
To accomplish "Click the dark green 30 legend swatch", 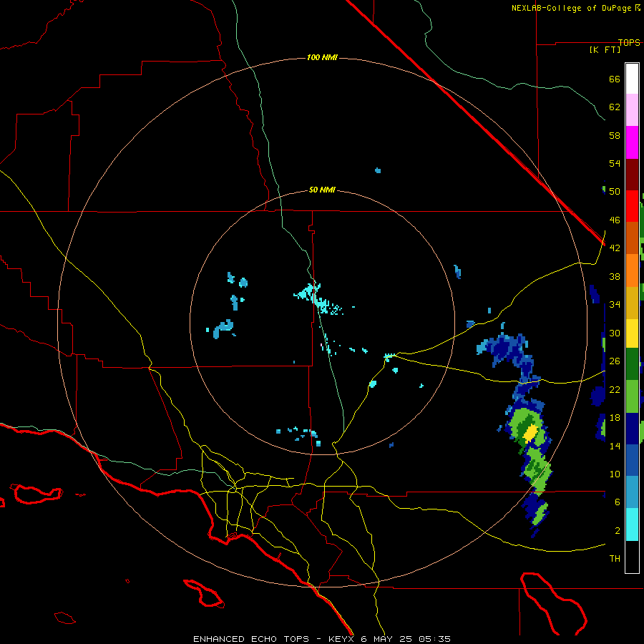I will (x=632, y=364).
